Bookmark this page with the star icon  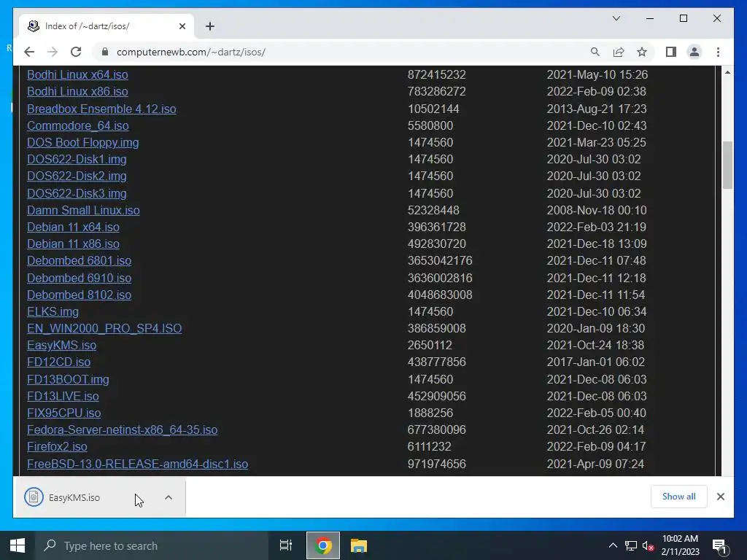tap(642, 52)
